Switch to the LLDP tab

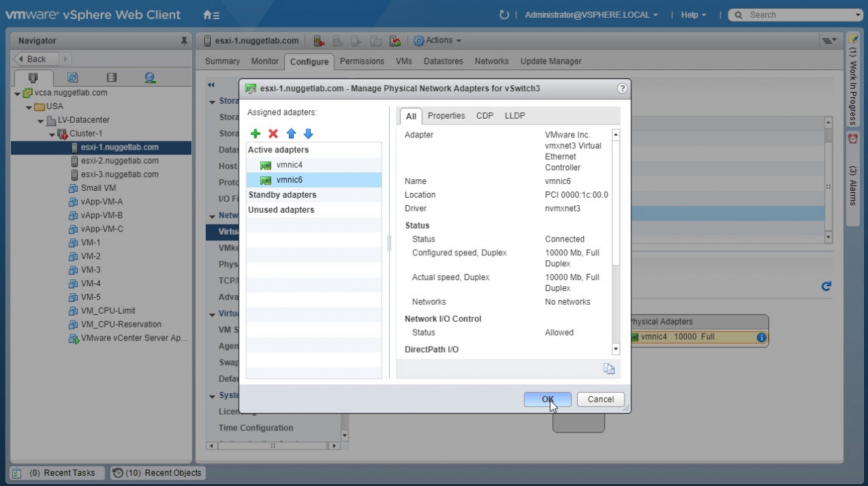pos(515,116)
